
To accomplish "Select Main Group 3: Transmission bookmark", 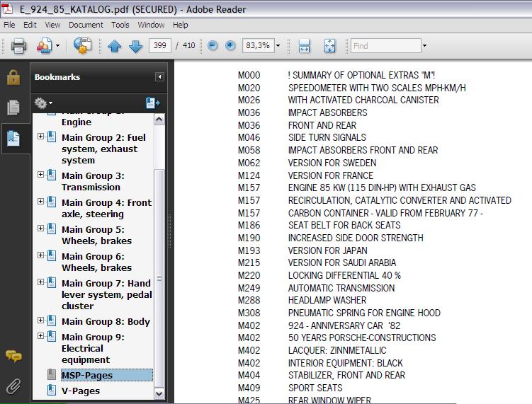I will [x=93, y=181].
